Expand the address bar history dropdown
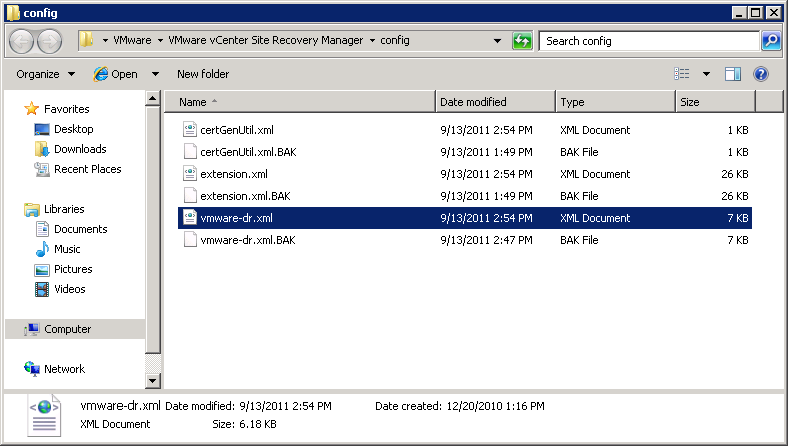 click(x=498, y=41)
